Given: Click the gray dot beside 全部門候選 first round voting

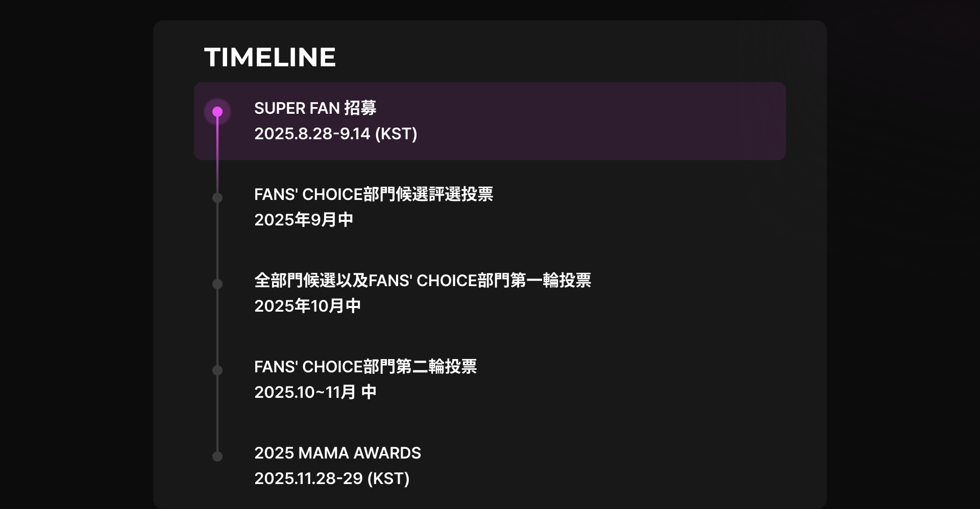Looking at the screenshot, I should tap(217, 284).
